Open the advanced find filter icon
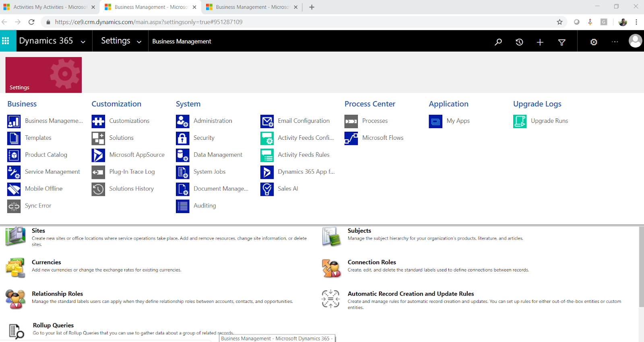 point(562,42)
